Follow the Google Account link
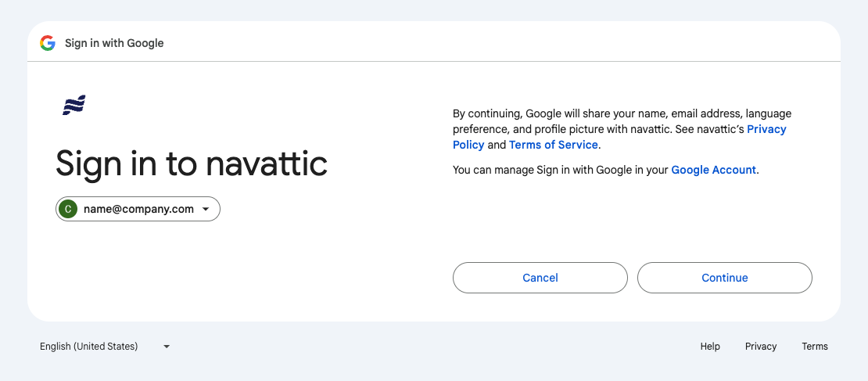The height and width of the screenshot is (381, 868). point(713,170)
